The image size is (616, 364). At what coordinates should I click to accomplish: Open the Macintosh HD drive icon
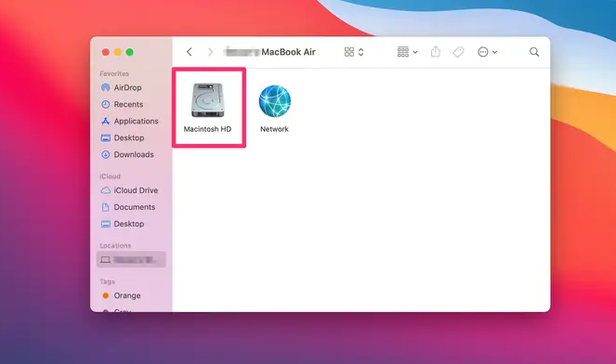click(x=208, y=100)
